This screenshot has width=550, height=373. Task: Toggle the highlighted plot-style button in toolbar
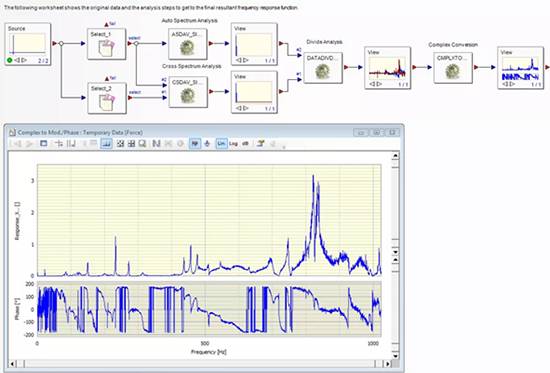point(106,144)
